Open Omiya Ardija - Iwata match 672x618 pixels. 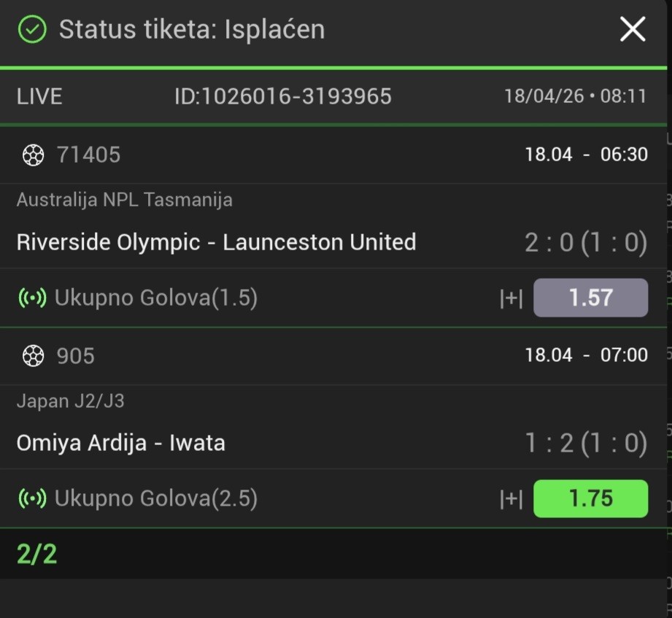pos(120,443)
